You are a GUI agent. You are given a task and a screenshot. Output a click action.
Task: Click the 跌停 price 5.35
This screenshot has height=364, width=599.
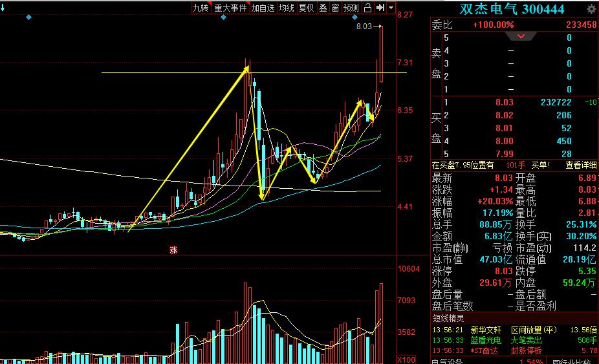point(587,271)
